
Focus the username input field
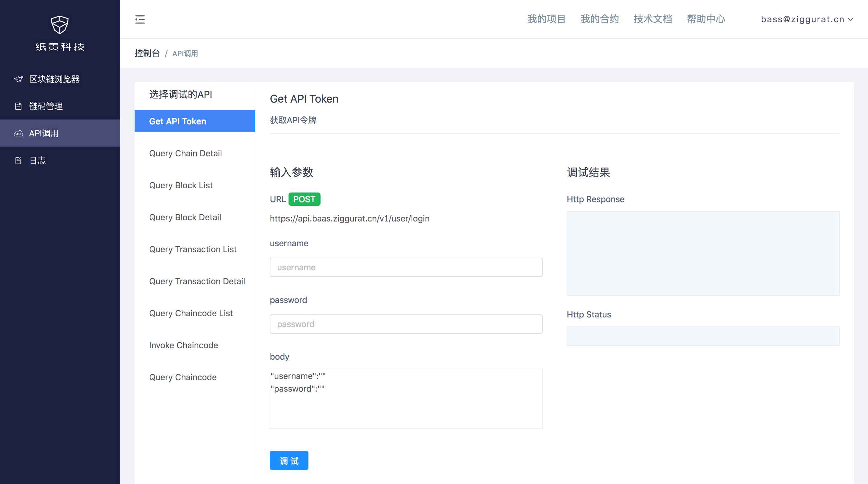pos(406,267)
